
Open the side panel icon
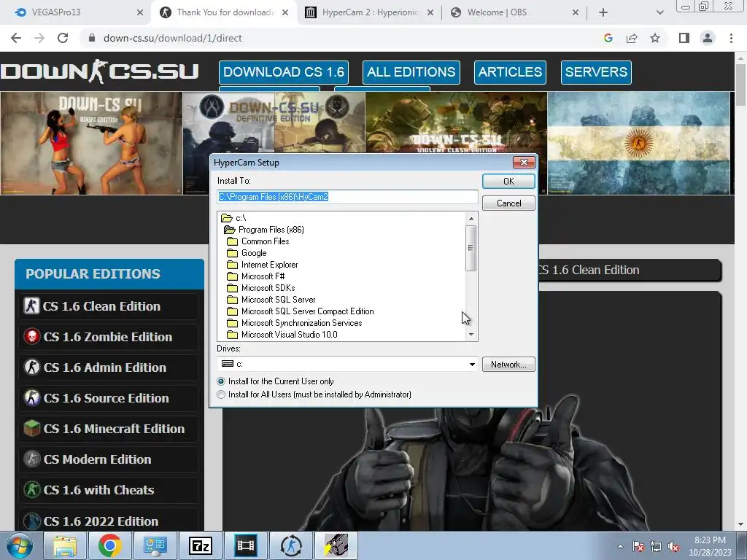click(x=684, y=38)
